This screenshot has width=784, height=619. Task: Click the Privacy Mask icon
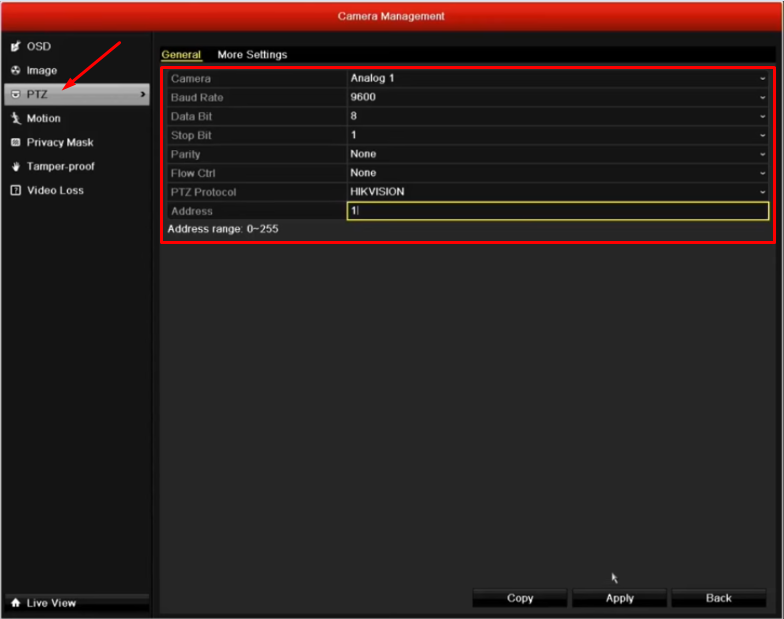16,142
